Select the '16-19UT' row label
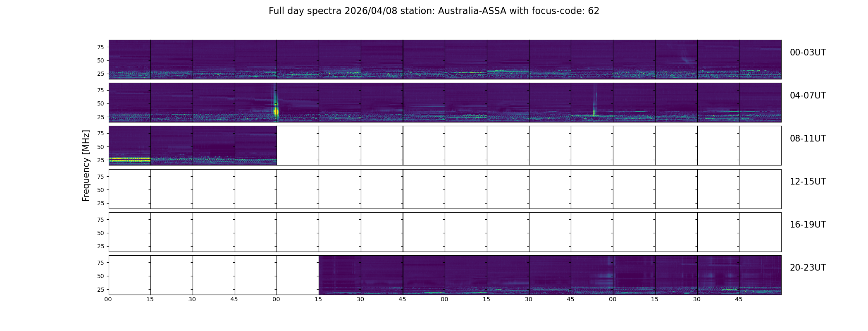Viewport: 868px width, 331px height. click(x=808, y=225)
